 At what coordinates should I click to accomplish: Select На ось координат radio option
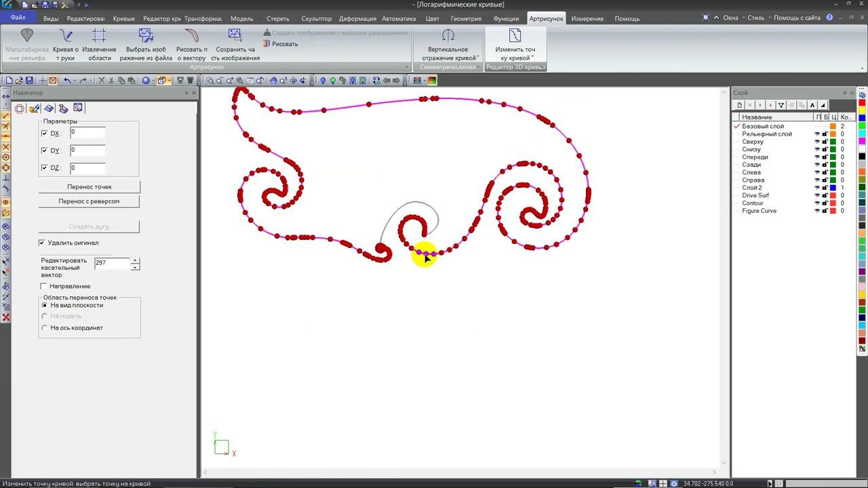click(x=45, y=328)
